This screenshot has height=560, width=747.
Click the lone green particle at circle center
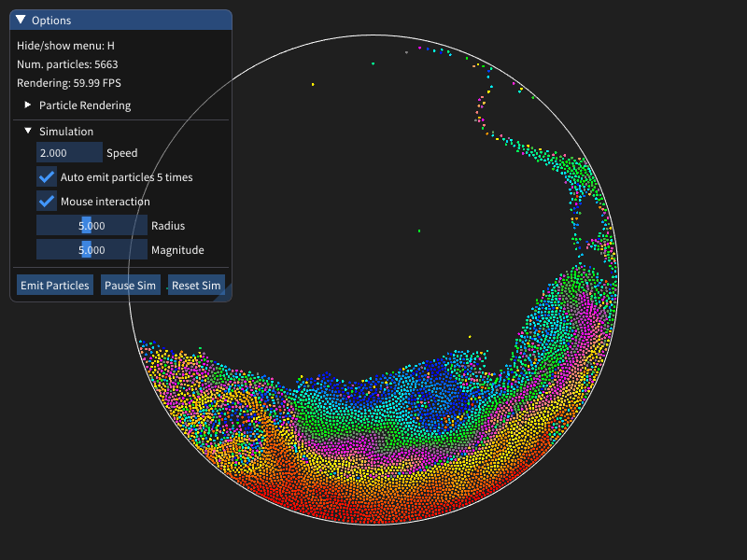419,231
